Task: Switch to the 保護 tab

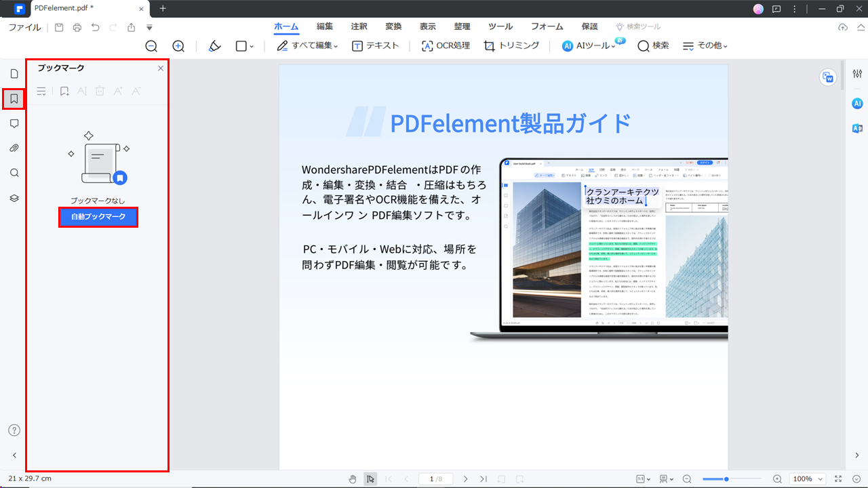Action: 589,26
